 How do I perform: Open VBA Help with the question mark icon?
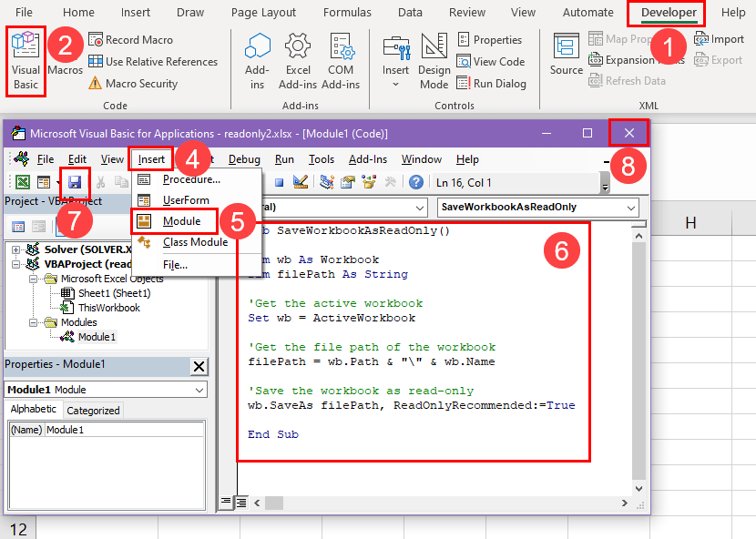coord(415,182)
